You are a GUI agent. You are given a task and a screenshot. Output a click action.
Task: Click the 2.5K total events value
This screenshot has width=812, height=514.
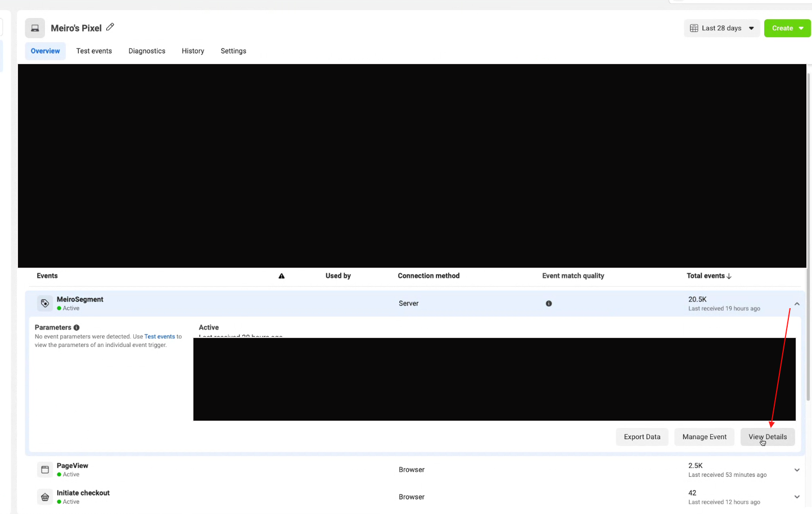[696, 466]
